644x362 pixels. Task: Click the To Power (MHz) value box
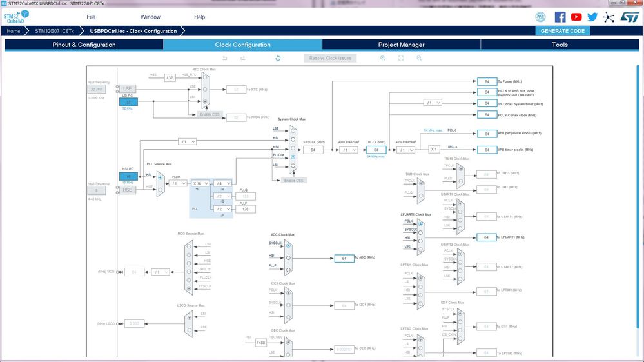point(487,81)
